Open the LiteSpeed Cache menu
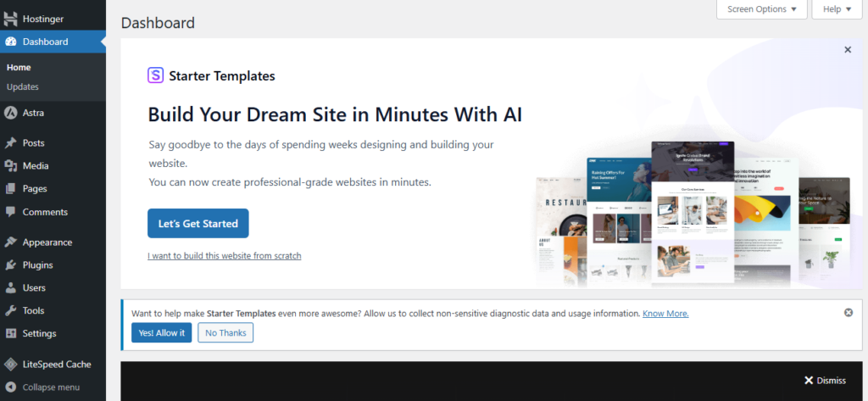The height and width of the screenshot is (401, 868). coord(53,365)
